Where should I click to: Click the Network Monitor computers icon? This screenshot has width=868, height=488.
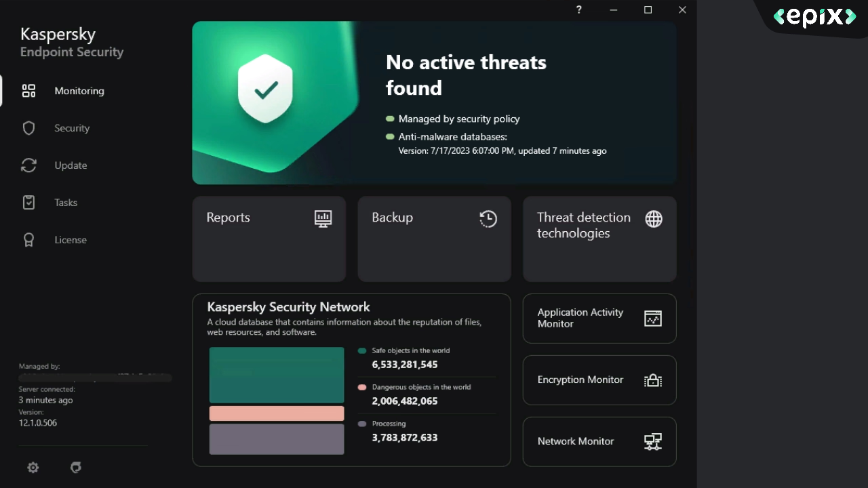(x=652, y=442)
